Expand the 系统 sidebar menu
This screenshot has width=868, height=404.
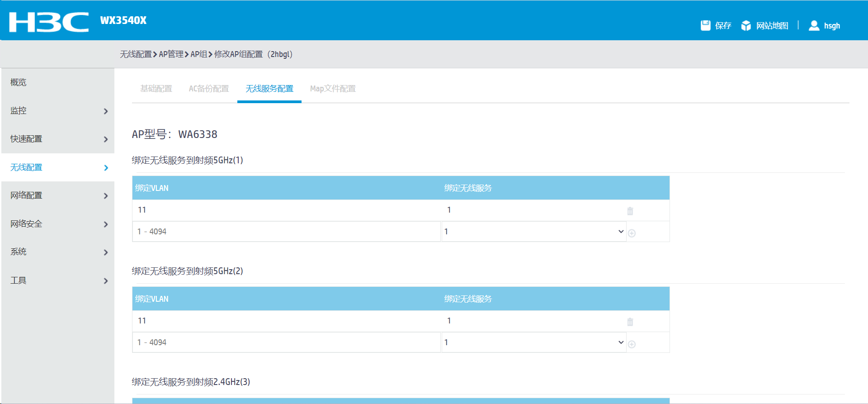click(58, 252)
